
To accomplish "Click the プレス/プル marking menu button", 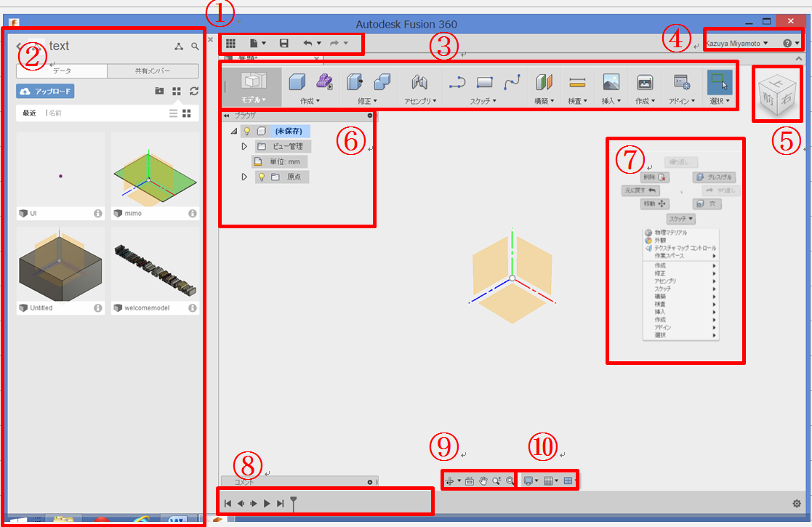I will tap(714, 177).
